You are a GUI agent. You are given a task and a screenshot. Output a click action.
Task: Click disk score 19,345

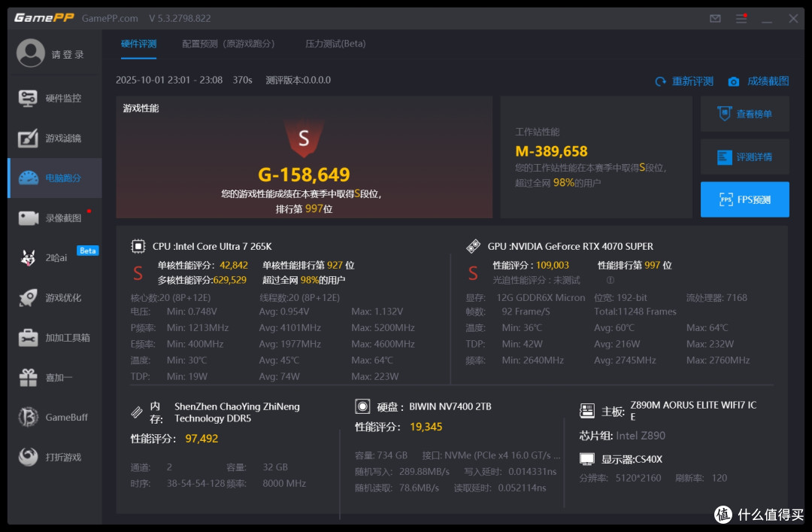point(426,427)
